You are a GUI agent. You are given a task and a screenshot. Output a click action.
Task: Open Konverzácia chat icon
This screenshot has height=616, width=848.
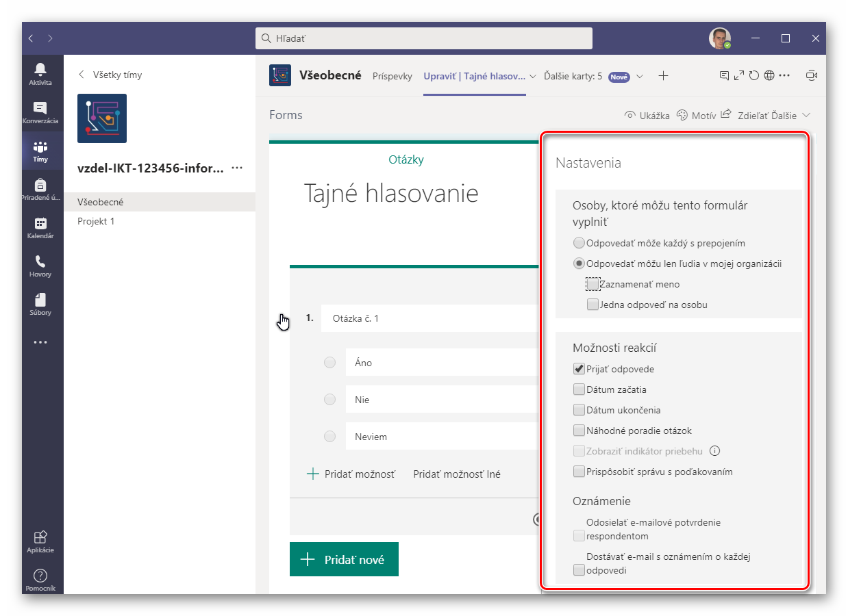pyautogui.click(x=40, y=112)
